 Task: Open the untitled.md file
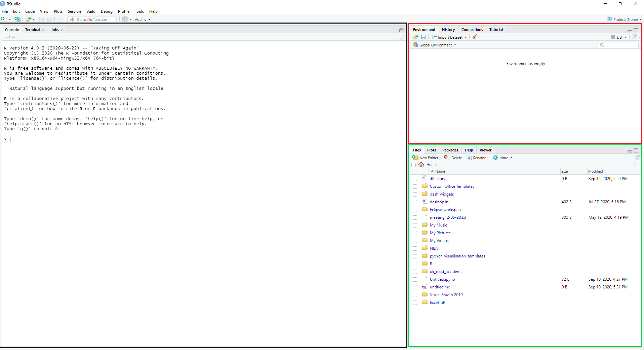(440, 287)
